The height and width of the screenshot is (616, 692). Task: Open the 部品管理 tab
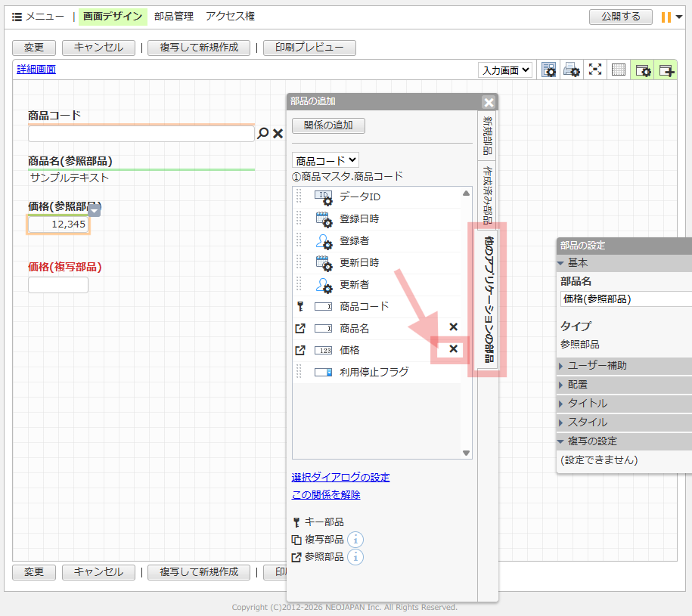click(174, 17)
